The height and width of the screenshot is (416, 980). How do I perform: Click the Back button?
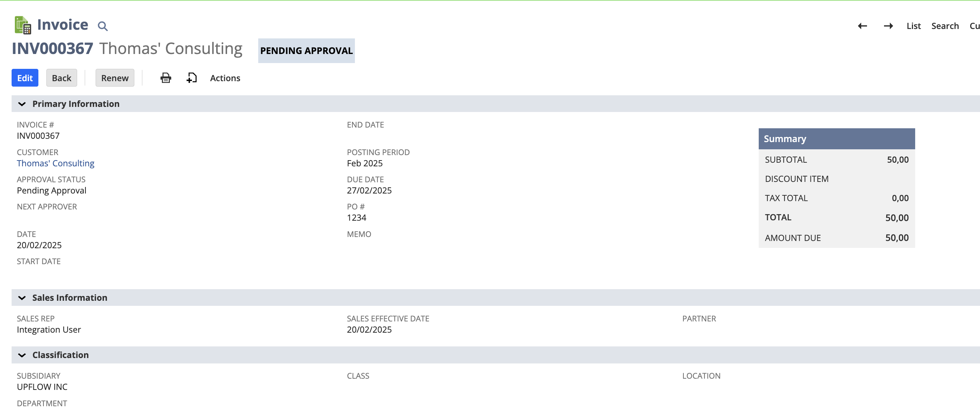[62, 78]
